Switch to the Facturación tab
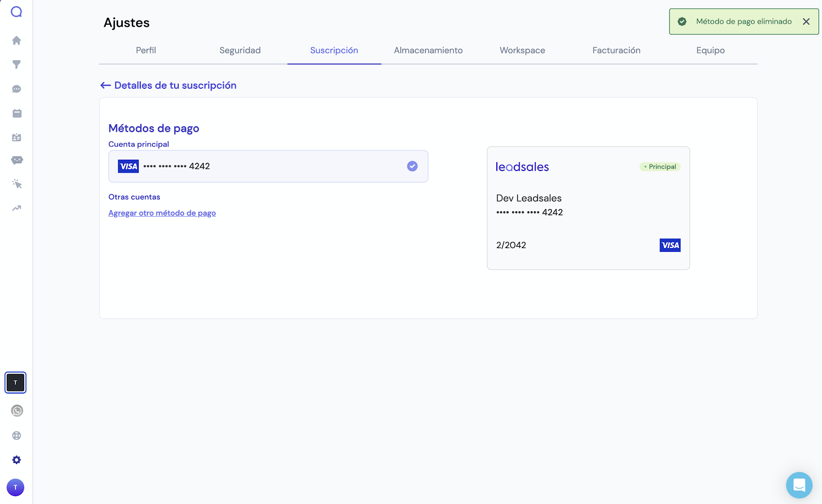This screenshot has height=504, width=822. [x=616, y=50]
